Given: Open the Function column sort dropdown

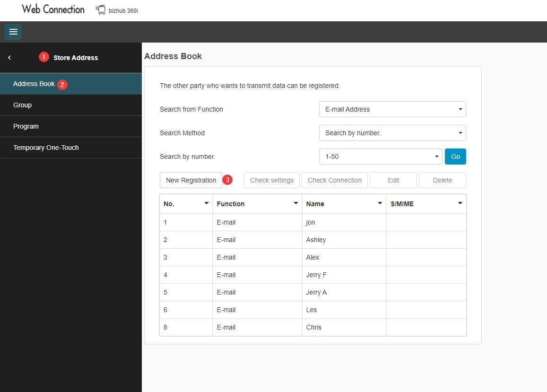Looking at the screenshot, I should click(296, 203).
